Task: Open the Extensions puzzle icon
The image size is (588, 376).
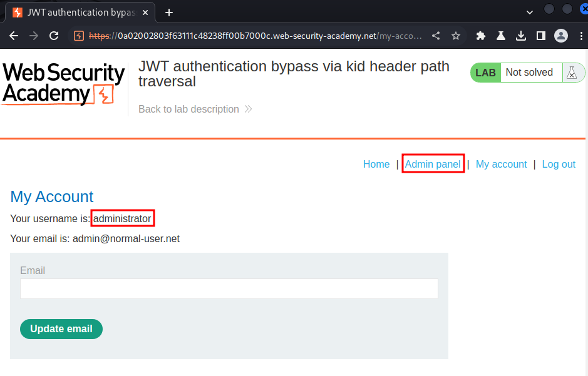Action: click(x=481, y=36)
